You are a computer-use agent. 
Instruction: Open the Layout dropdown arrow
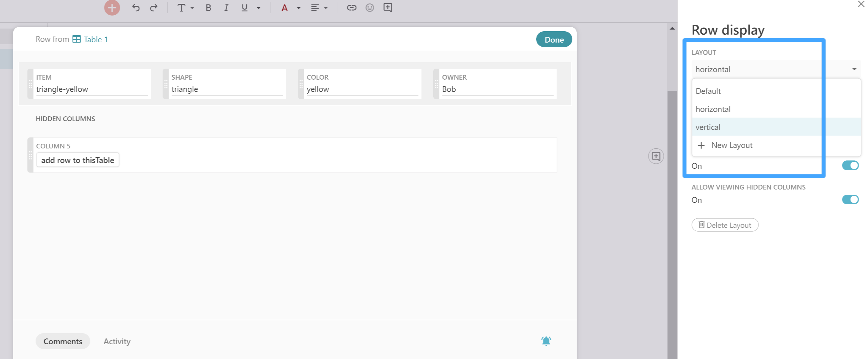pyautogui.click(x=854, y=69)
